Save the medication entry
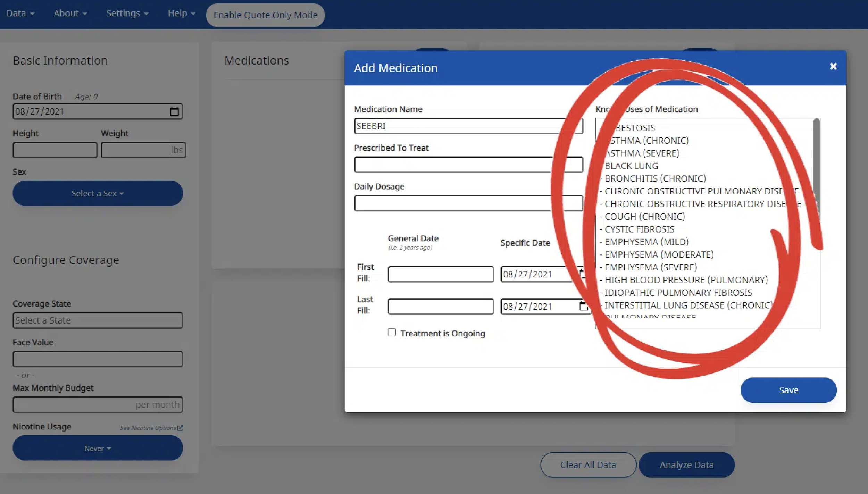 point(788,390)
